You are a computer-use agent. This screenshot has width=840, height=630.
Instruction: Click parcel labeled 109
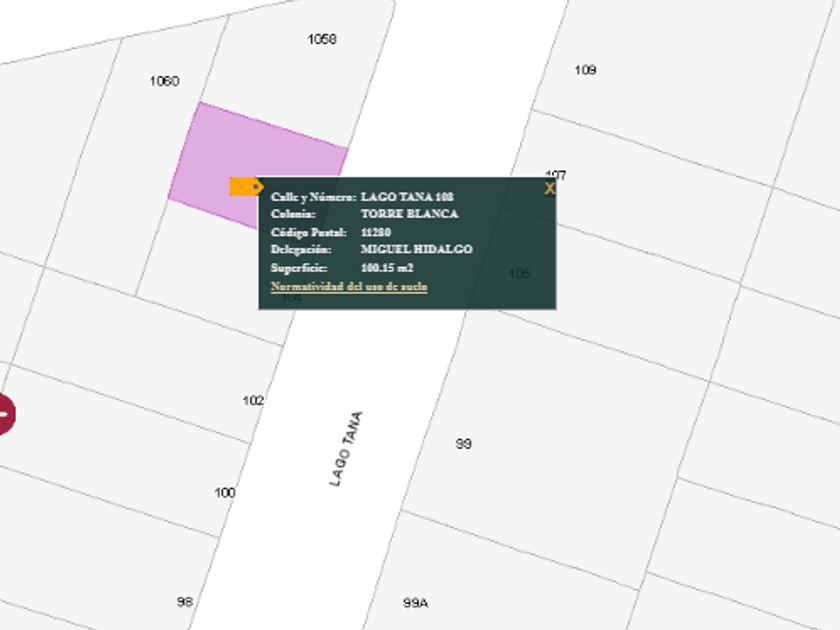coord(585,70)
